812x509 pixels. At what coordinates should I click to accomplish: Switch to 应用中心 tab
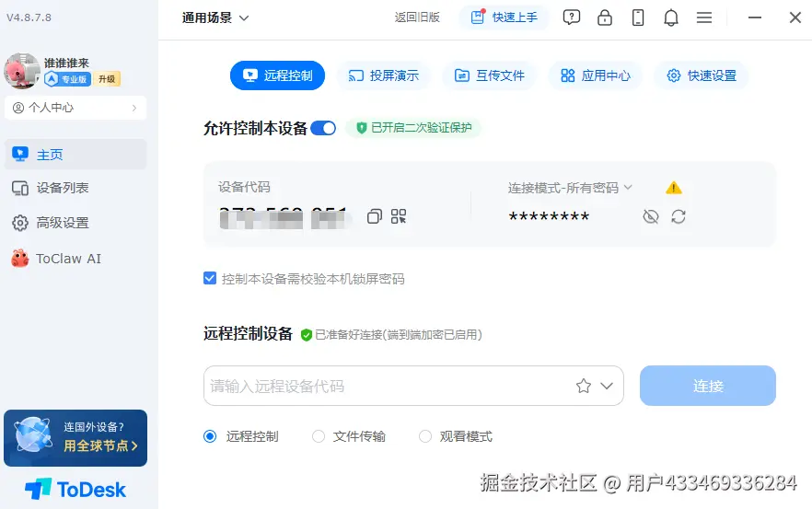[596, 75]
